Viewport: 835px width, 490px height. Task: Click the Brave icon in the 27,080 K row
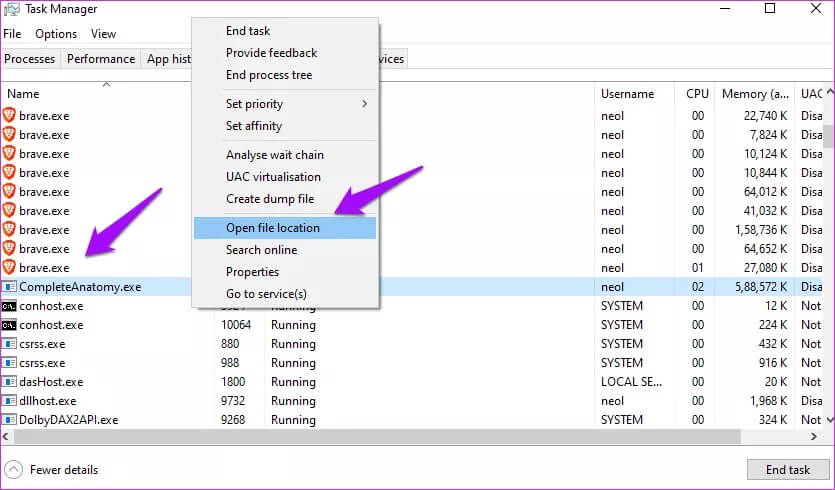pos(9,267)
